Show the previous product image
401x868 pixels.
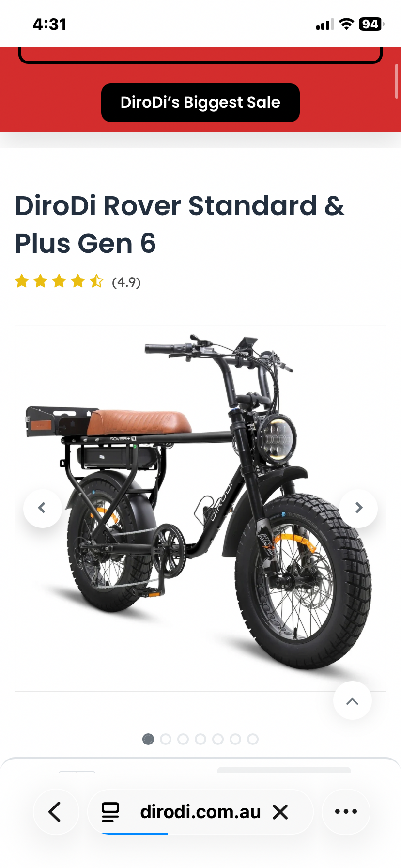[x=42, y=508]
